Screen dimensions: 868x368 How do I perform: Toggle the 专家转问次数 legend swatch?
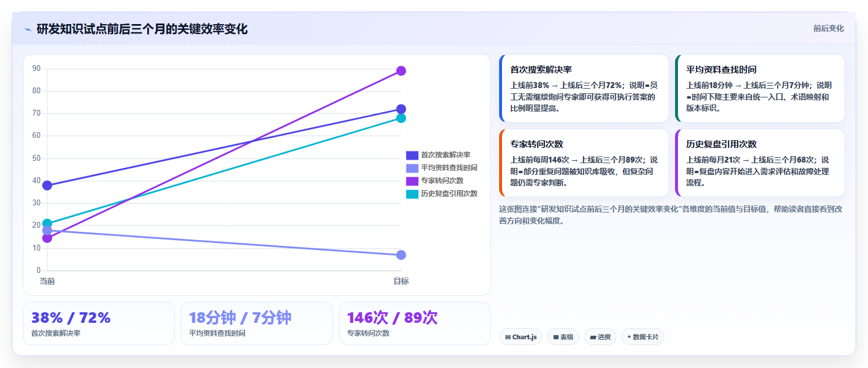(412, 181)
